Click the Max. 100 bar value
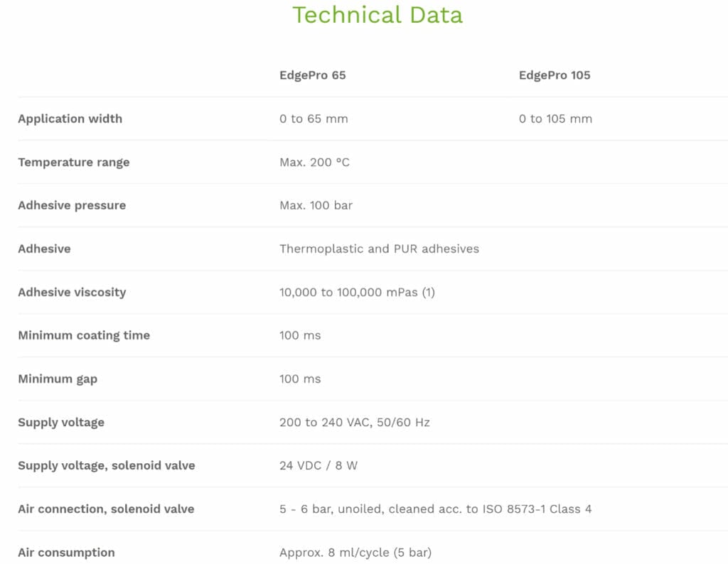This screenshot has height=564, width=728. click(316, 205)
